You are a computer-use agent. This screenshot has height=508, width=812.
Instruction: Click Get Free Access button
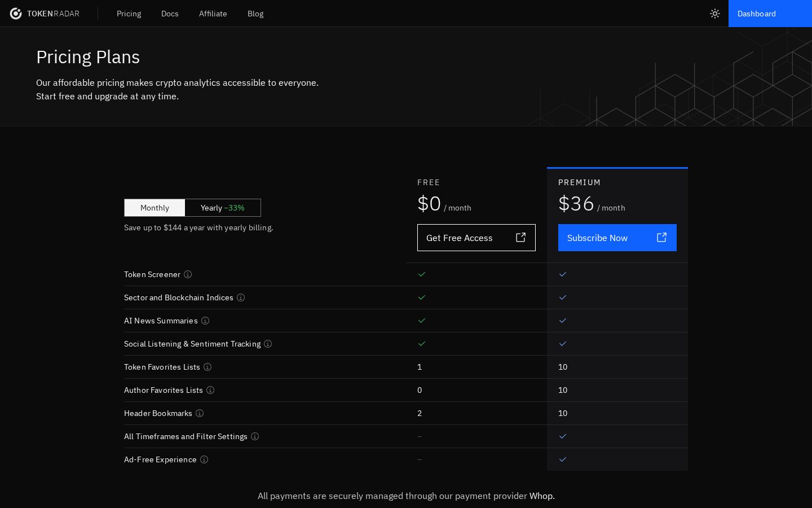coord(476,238)
